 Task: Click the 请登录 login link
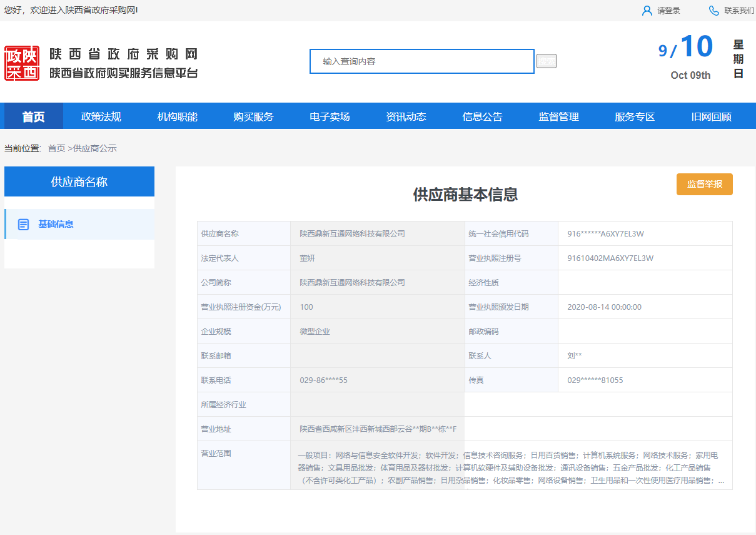[668, 11]
